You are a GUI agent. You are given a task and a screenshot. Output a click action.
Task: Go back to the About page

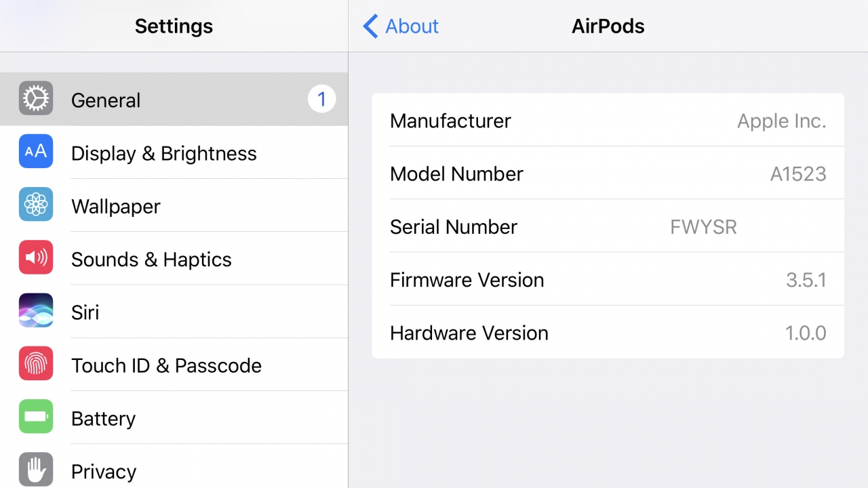pos(412,26)
